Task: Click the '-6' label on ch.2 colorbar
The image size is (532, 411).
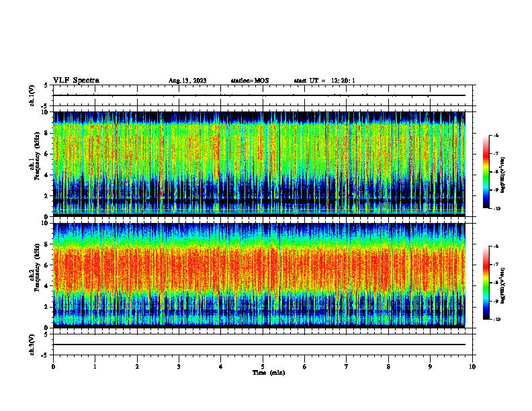Action: [496, 246]
